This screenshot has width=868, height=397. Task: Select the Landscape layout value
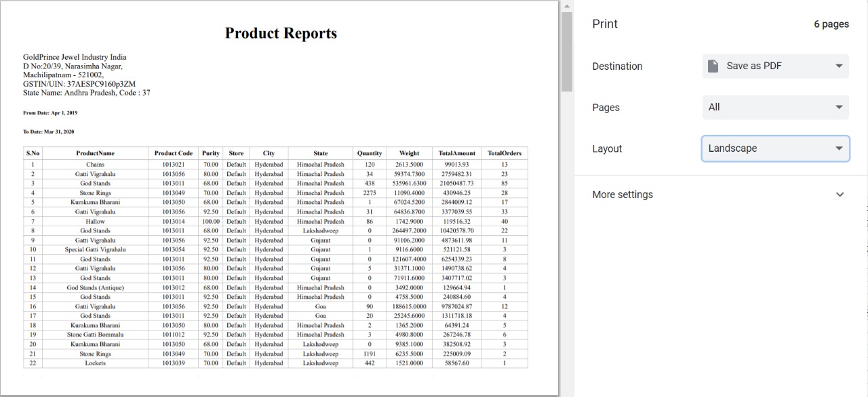(731, 148)
